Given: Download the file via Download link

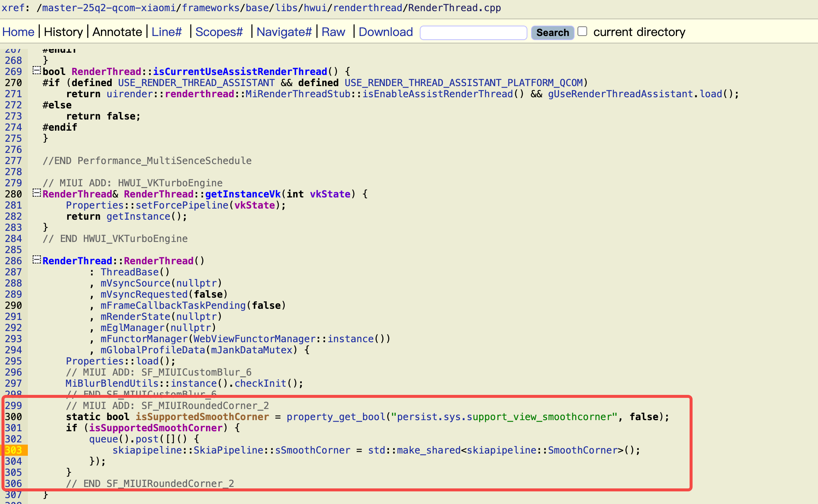Looking at the screenshot, I should [x=386, y=32].
